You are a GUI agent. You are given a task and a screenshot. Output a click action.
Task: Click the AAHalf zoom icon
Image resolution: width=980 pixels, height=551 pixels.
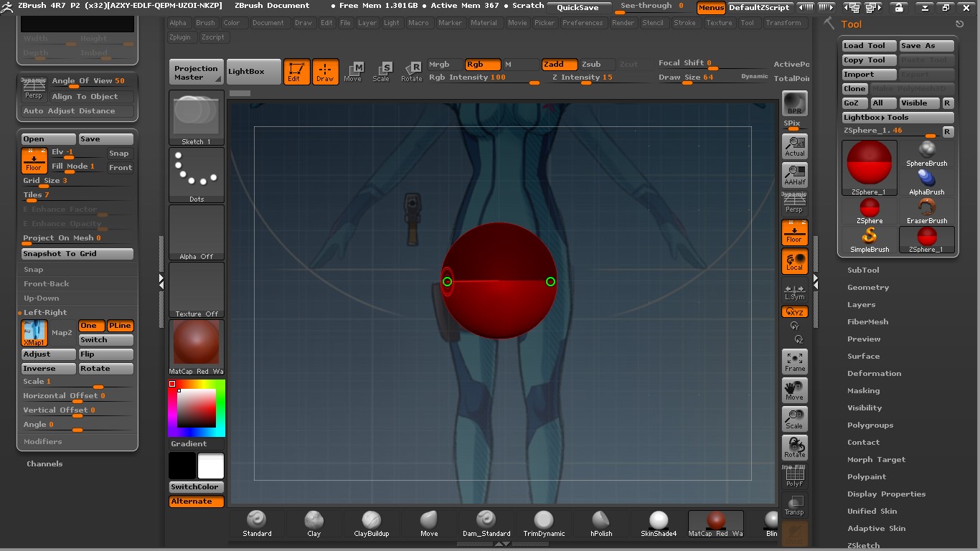(794, 175)
